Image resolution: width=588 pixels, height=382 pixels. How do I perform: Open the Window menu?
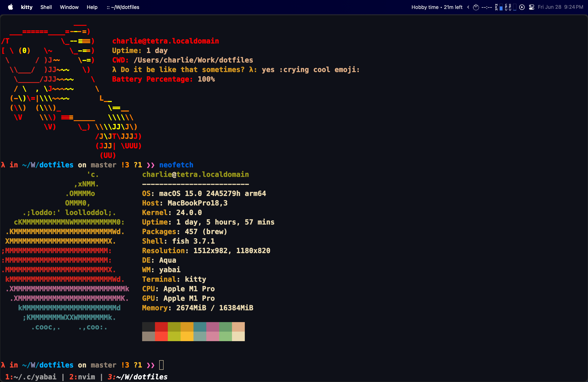(69, 7)
